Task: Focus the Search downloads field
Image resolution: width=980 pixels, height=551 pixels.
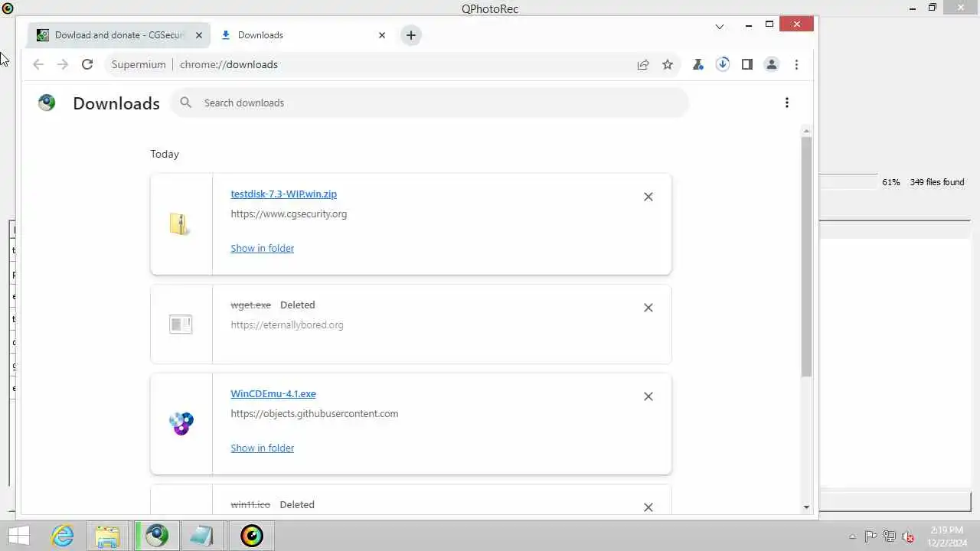Action: pos(429,103)
